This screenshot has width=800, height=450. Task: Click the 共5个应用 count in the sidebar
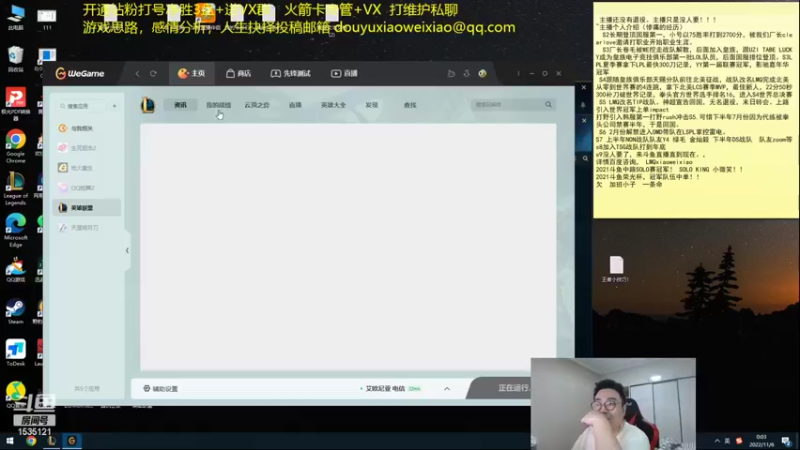coord(87,389)
